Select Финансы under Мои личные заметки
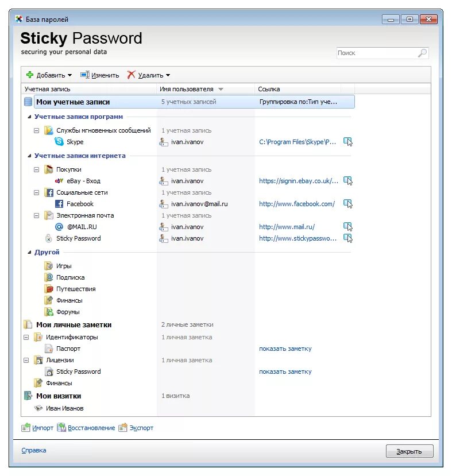The width and height of the screenshot is (452, 476). pyautogui.click(x=59, y=383)
